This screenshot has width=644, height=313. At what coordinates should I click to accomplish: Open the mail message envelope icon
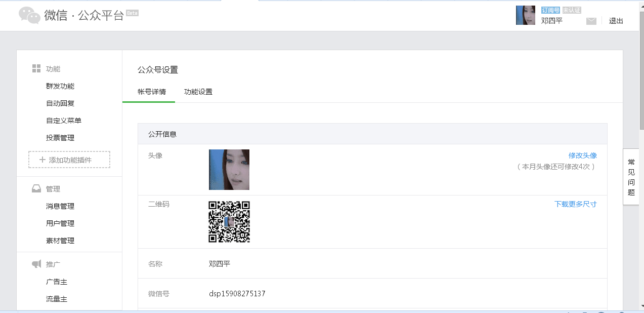(591, 21)
